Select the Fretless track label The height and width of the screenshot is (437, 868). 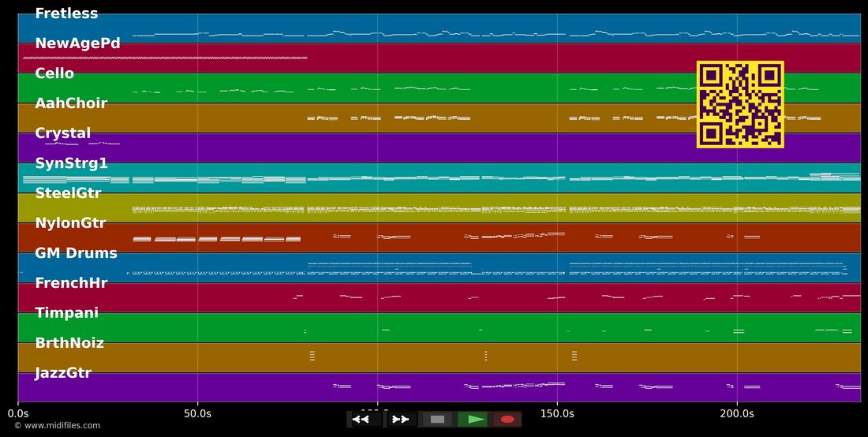point(66,13)
